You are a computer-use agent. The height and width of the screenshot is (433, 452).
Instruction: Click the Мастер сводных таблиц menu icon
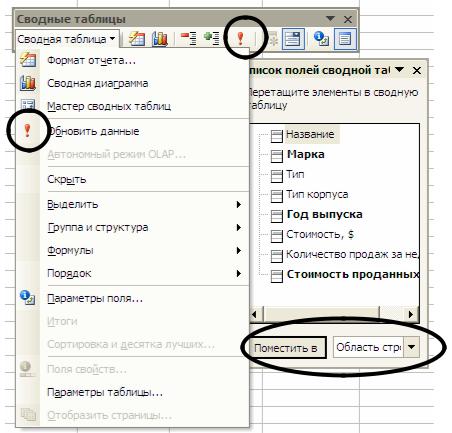click(x=28, y=105)
